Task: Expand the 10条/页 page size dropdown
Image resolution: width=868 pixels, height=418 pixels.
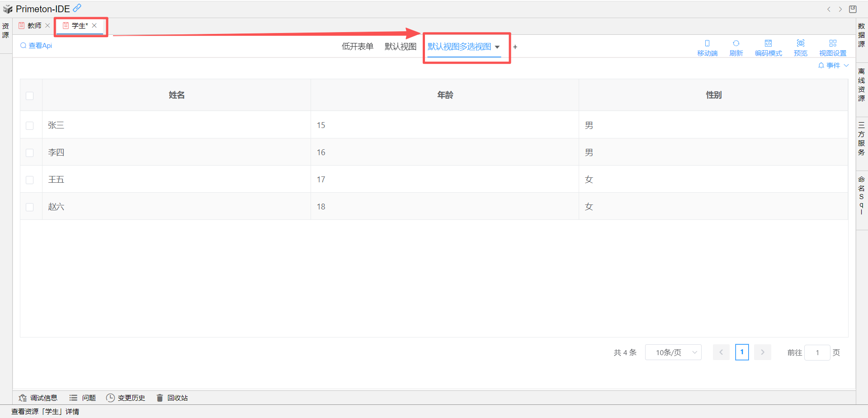Action: click(x=673, y=352)
